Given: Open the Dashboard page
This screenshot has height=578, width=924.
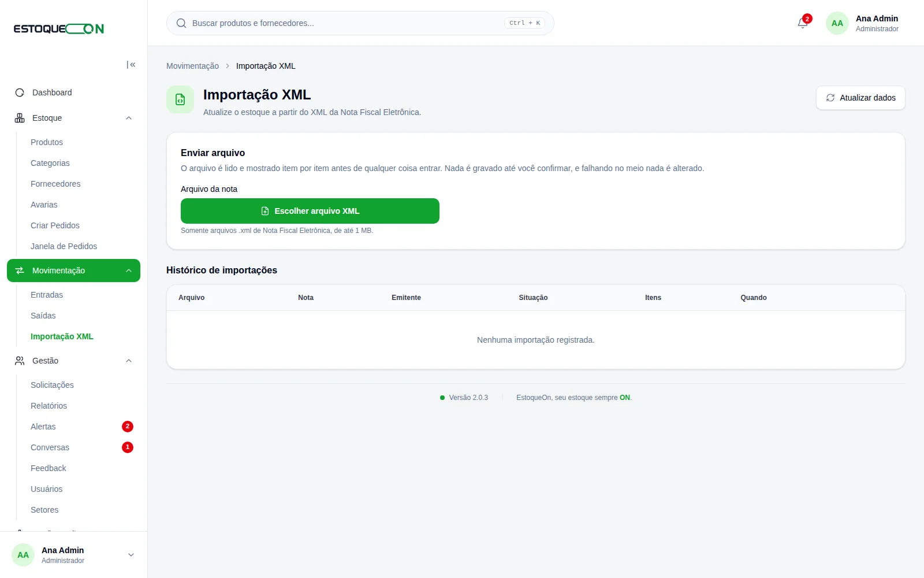Looking at the screenshot, I should pyautogui.click(x=73, y=92).
